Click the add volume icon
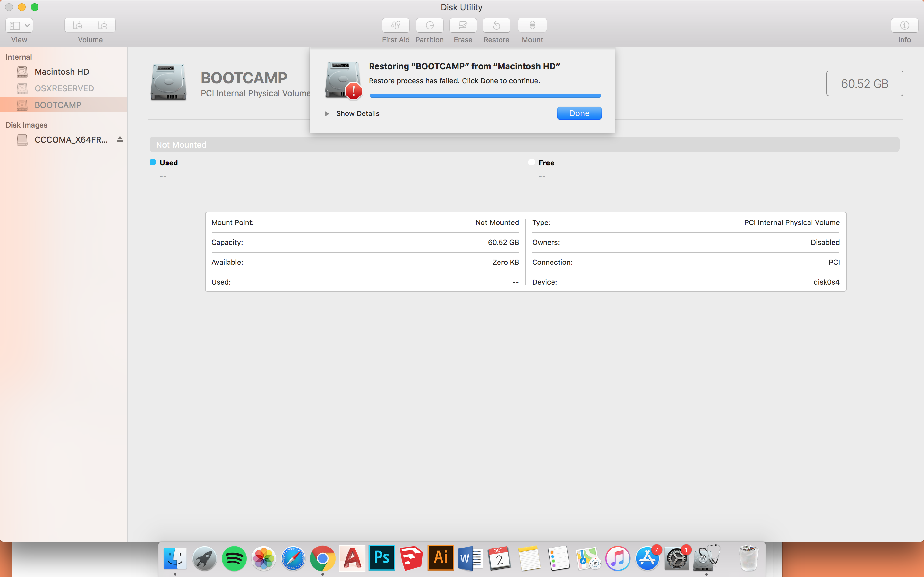The image size is (924, 577). tap(78, 26)
